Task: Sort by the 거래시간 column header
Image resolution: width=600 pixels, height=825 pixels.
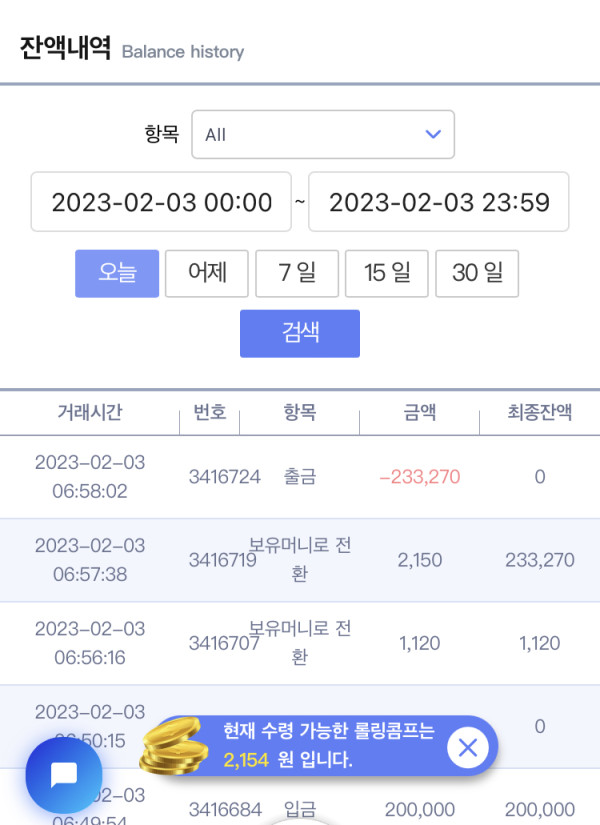Action: pyautogui.click(x=89, y=412)
